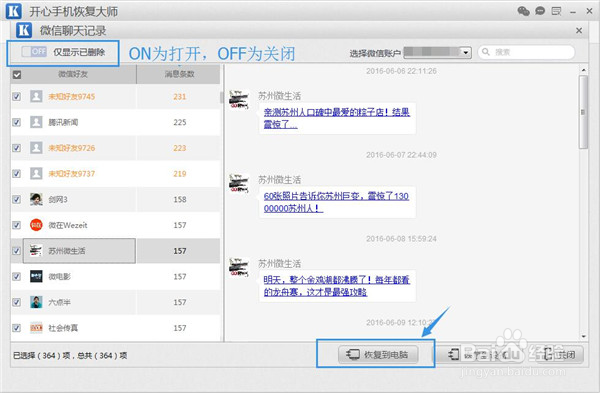
Task: Uncheck the 苏州微生活 checkbox
Action: tap(16, 251)
